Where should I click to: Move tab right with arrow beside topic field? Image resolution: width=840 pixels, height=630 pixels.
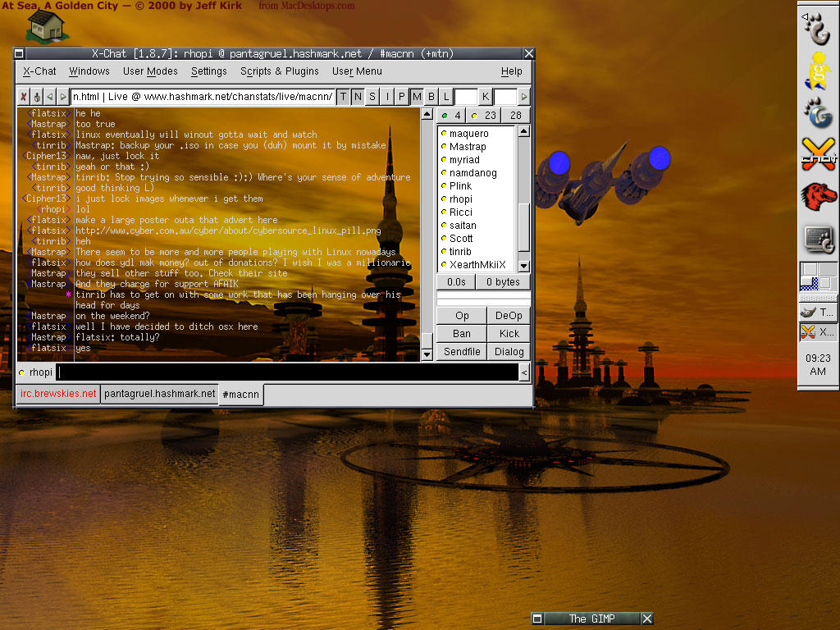pyautogui.click(x=62, y=97)
